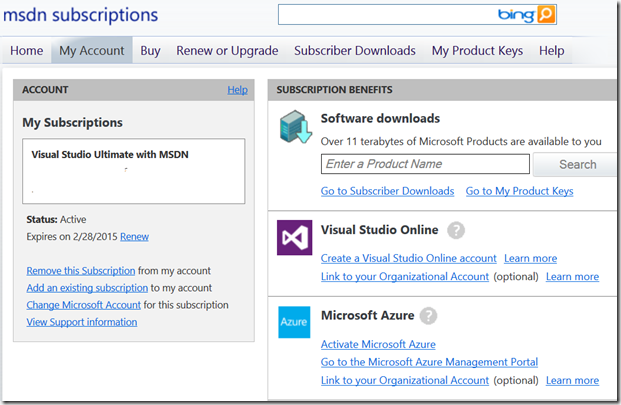Viewport: 621px width, 405px height.
Task: Click the Visual Studio Online logo icon
Action: pyautogui.click(x=294, y=238)
